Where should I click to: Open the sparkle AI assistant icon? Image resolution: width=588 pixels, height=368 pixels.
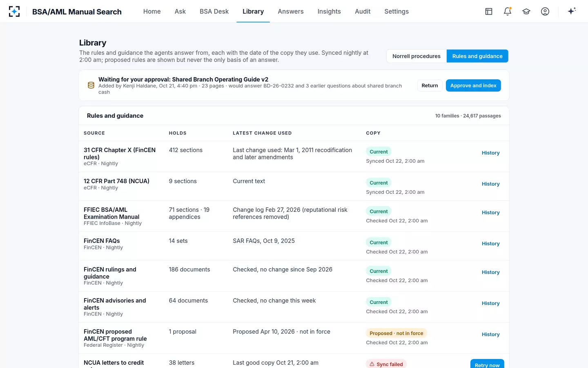(x=572, y=11)
